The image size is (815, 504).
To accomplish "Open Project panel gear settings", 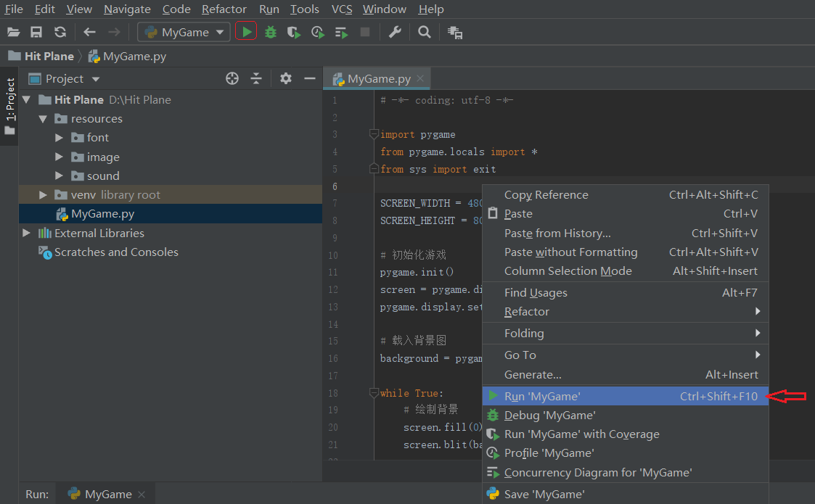I will [x=286, y=78].
